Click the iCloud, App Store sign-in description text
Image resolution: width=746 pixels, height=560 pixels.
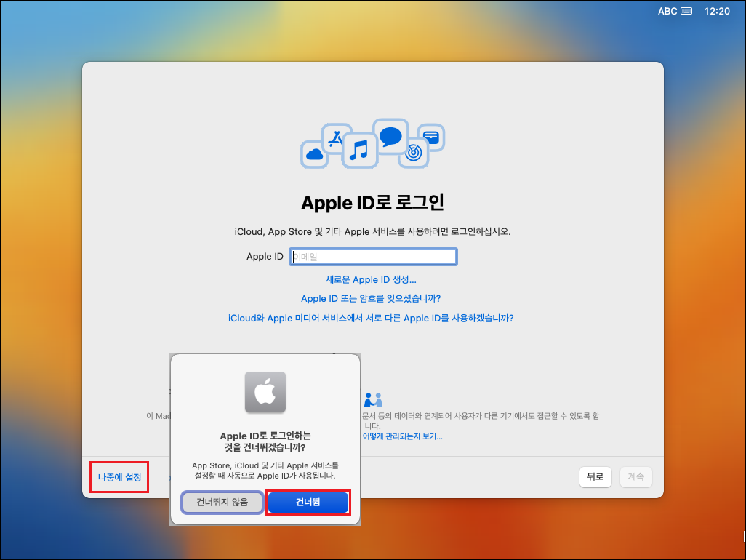[x=372, y=232]
